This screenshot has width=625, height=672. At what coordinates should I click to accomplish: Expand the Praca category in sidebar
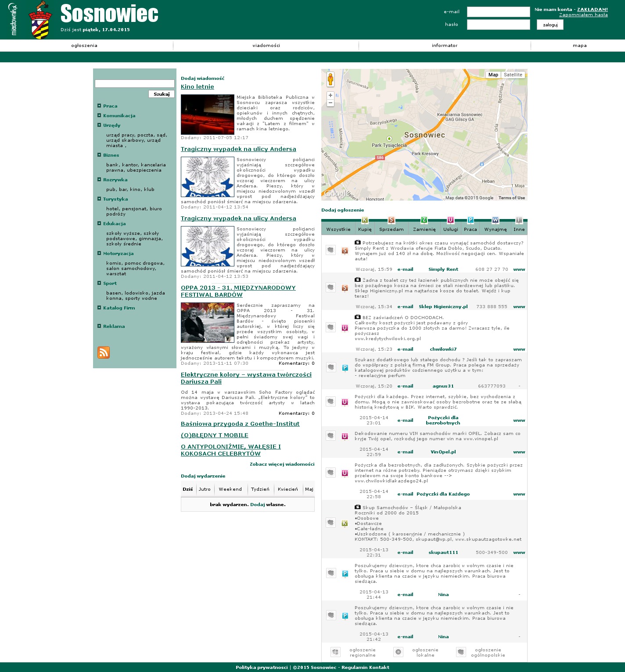pos(99,106)
